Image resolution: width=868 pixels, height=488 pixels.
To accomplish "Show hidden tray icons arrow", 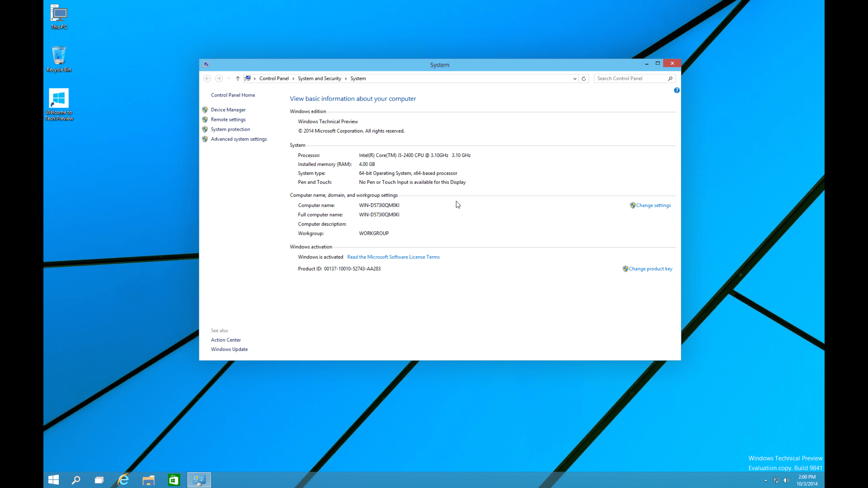I will pyautogui.click(x=766, y=480).
